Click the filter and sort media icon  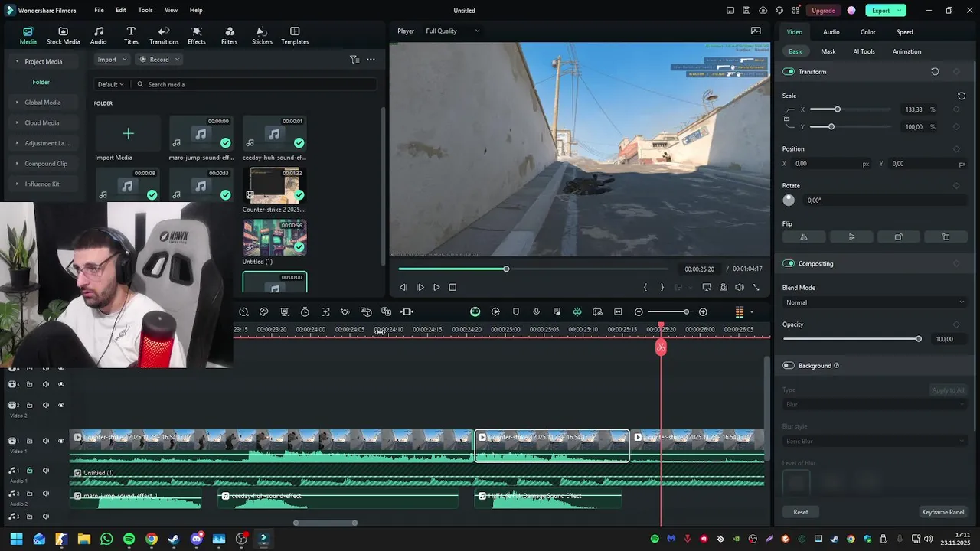(x=354, y=60)
